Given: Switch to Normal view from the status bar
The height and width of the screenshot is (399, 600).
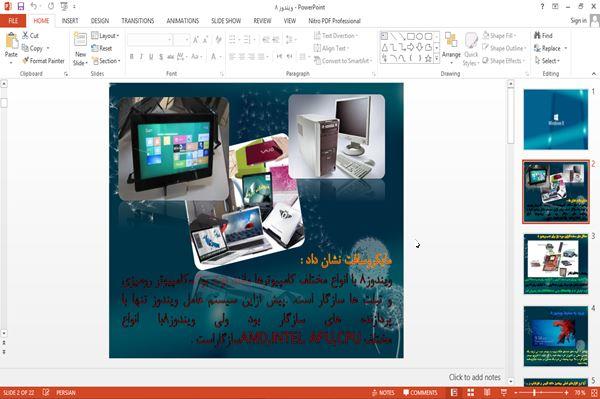Looking at the screenshot, I should click(454, 392).
